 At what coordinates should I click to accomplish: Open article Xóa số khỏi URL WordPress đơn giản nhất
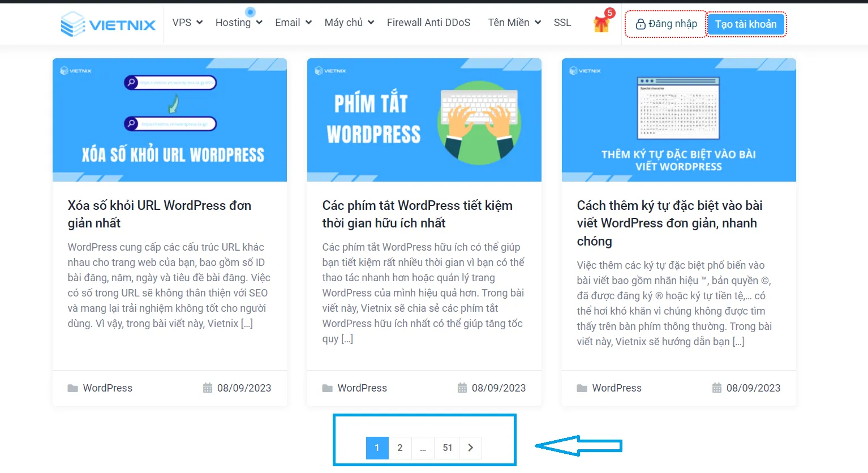pos(160,214)
